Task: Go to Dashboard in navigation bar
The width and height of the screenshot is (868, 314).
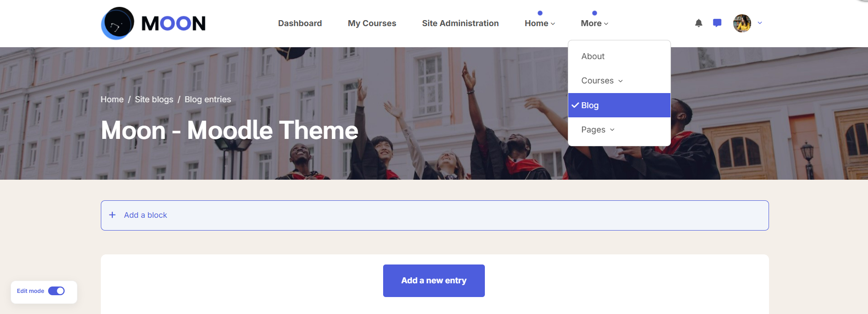Action: pyautogui.click(x=300, y=23)
